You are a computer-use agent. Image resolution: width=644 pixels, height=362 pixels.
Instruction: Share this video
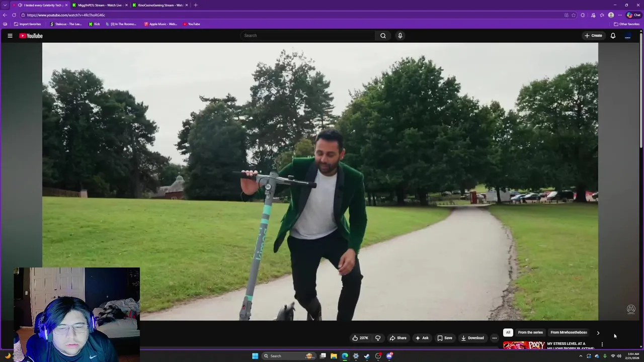point(398,338)
